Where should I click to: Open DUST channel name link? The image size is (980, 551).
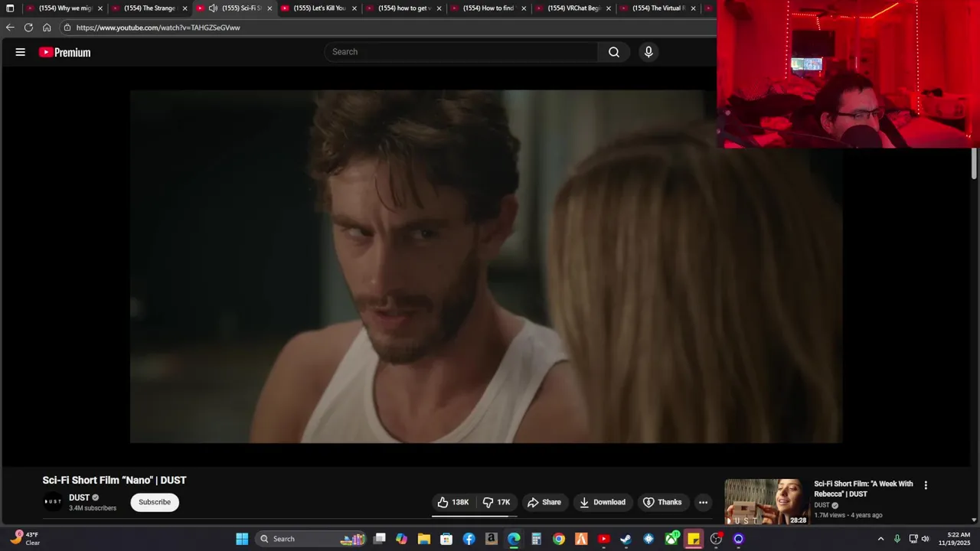(x=80, y=497)
